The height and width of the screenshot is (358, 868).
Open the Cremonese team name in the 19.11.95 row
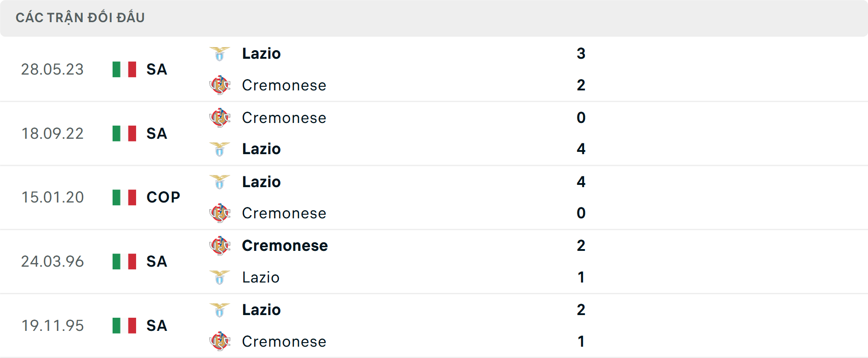coord(284,342)
